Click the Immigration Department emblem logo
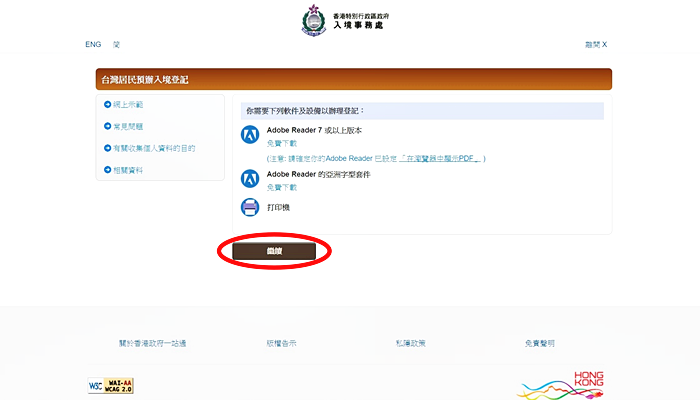The width and height of the screenshot is (700, 400). (x=313, y=21)
